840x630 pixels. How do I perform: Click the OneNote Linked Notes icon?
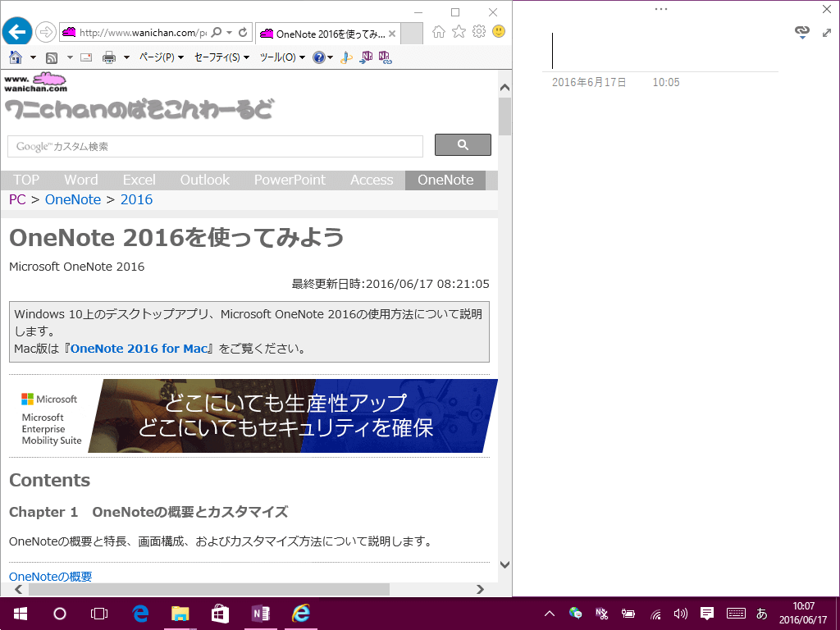(x=386, y=57)
